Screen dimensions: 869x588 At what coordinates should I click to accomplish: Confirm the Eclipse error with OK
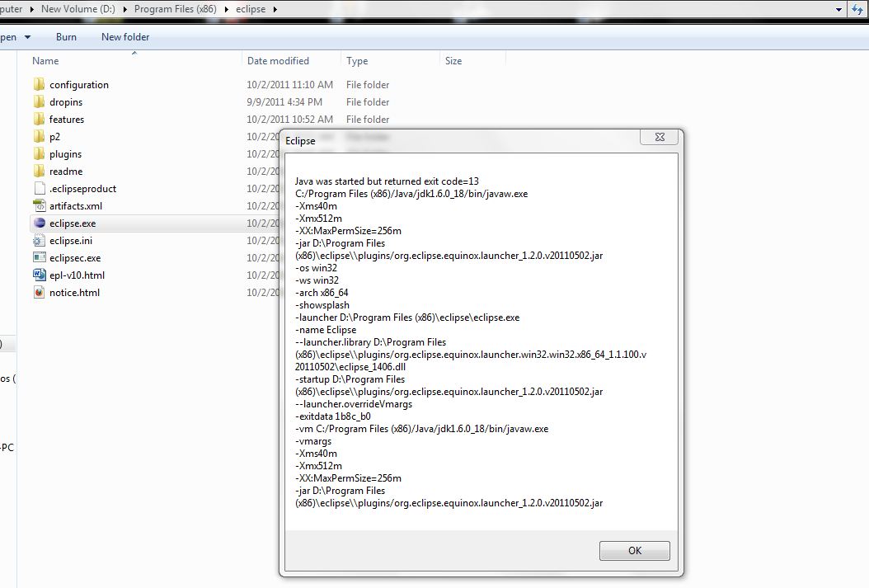pyautogui.click(x=635, y=550)
